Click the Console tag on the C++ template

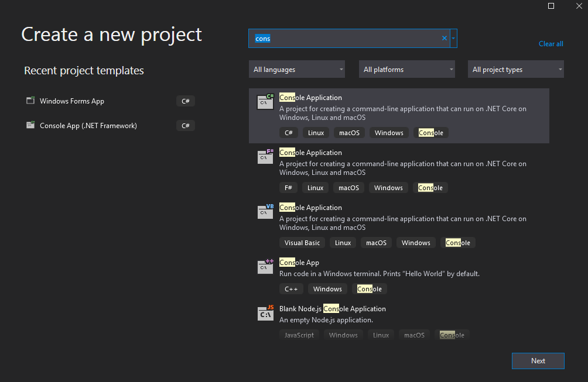click(x=369, y=289)
